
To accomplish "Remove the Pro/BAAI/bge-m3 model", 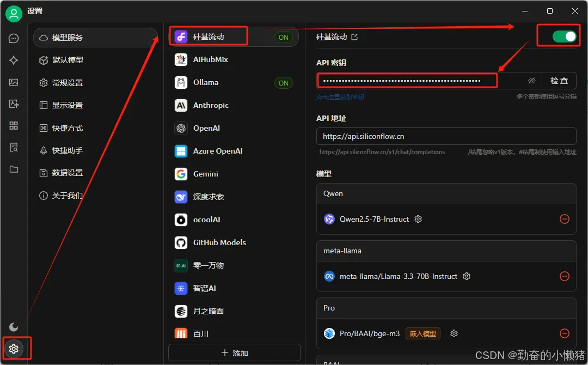I will click(565, 333).
